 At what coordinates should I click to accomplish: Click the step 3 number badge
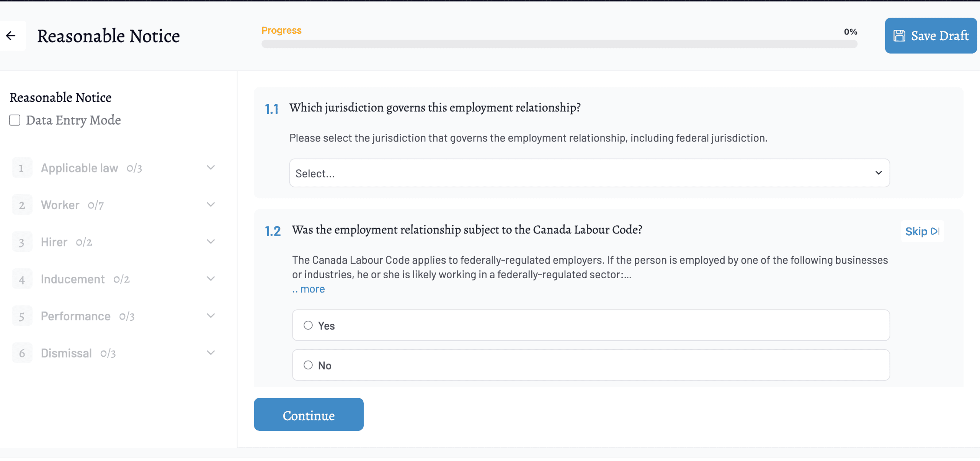coord(21,242)
